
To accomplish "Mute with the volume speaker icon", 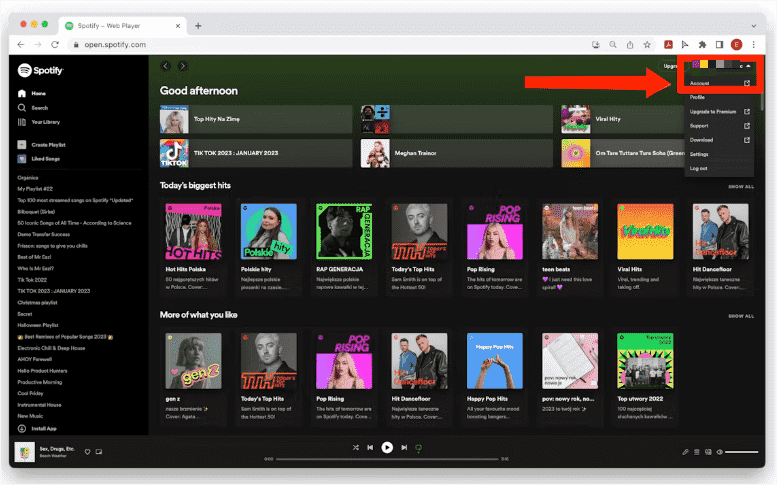I will (720, 452).
